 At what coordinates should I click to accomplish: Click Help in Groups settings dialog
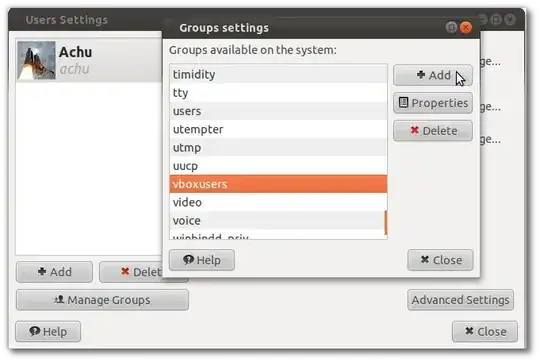coord(202,260)
